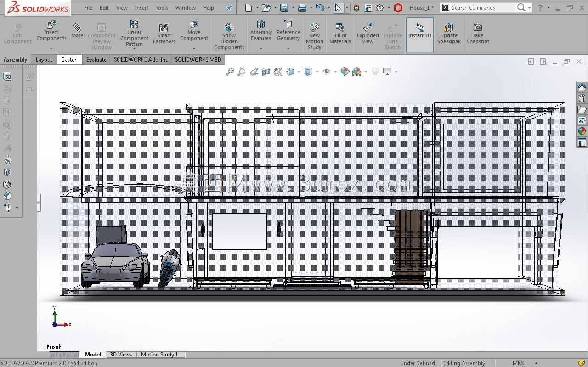Expand the Insert Components dropdown
Image resolution: width=588 pixels, height=367 pixels.
tap(51, 48)
